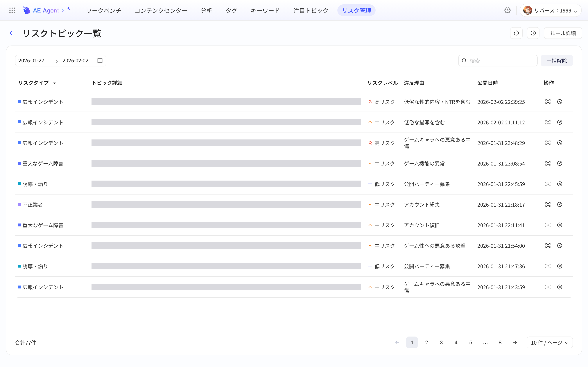
Task: Focus the 検索 search field
Action: (x=498, y=60)
